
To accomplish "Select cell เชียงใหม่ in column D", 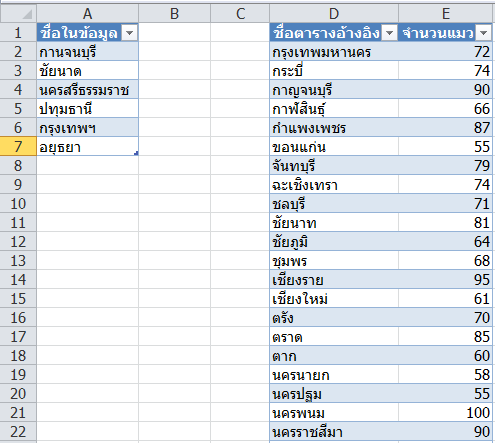I will click(334, 298).
